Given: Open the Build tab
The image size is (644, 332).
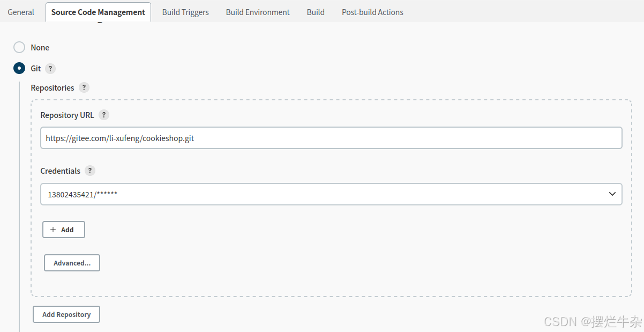Looking at the screenshot, I should tap(316, 12).
